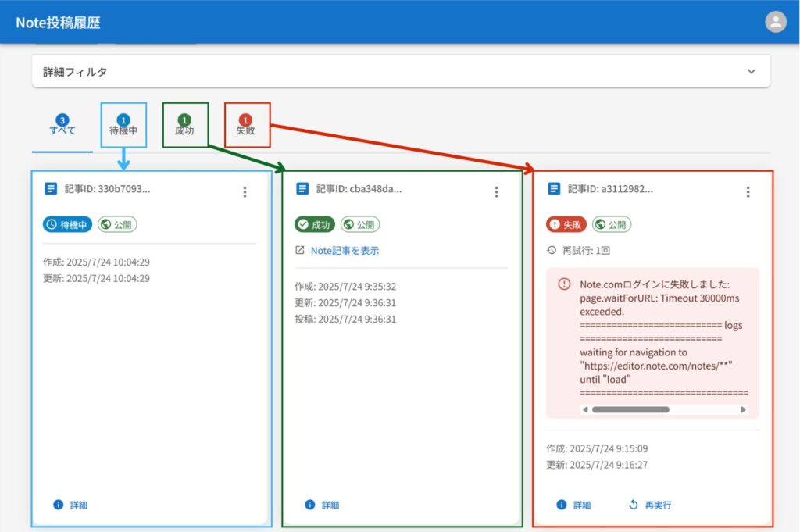This screenshot has width=800, height=532.
Task: Open three-dot menu on article 330b7093 card
Action: 245,192
